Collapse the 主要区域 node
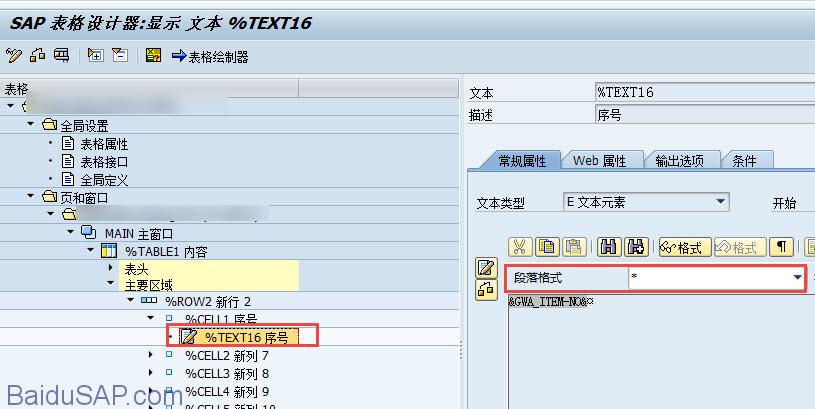 pyautogui.click(x=110, y=283)
